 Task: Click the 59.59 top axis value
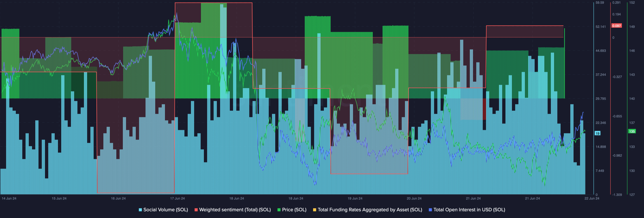tap(600, 3)
